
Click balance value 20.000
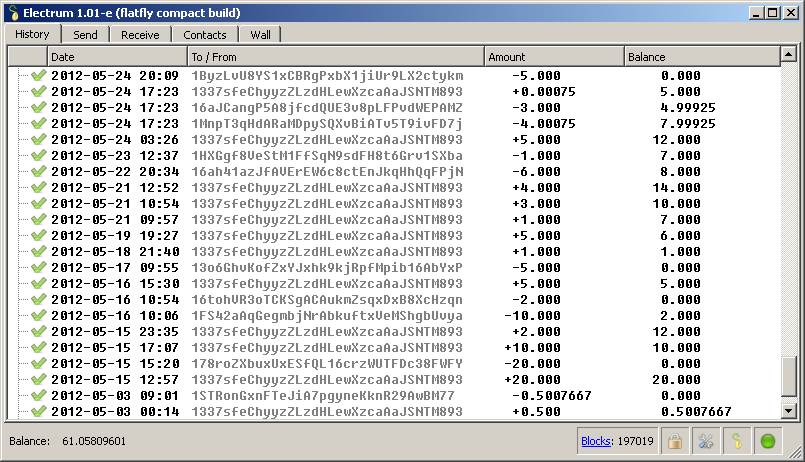click(x=677, y=380)
